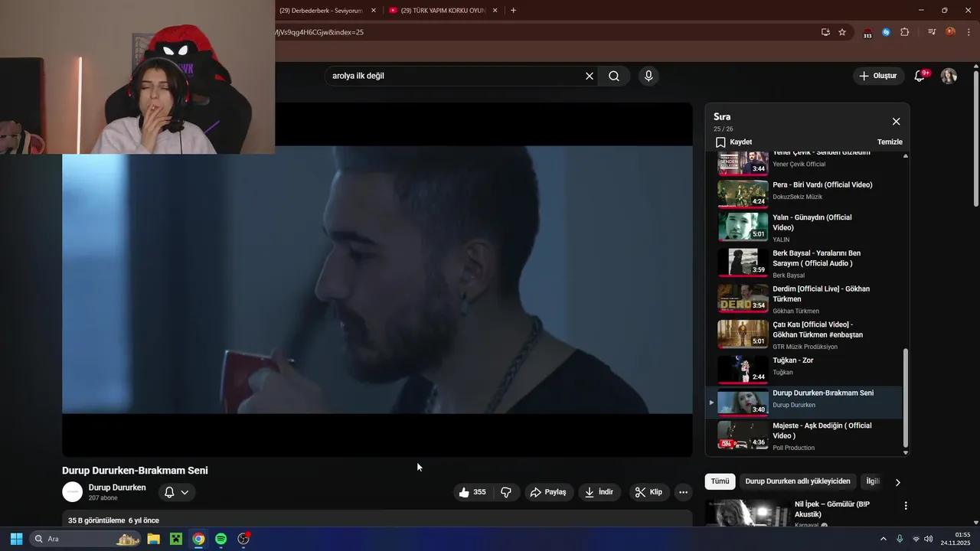Screen dimensions: 980x551
Task: Open media controls icon in Chrome toolbar
Action: pyautogui.click(x=932, y=32)
